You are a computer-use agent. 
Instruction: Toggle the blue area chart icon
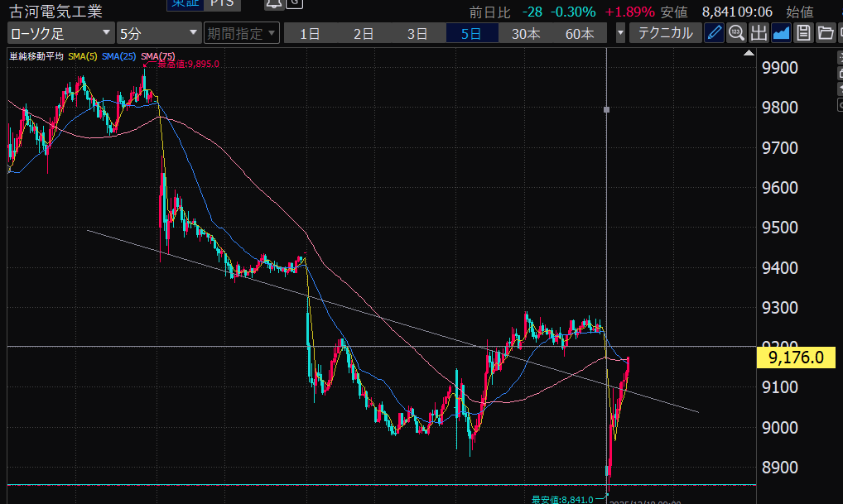click(781, 34)
